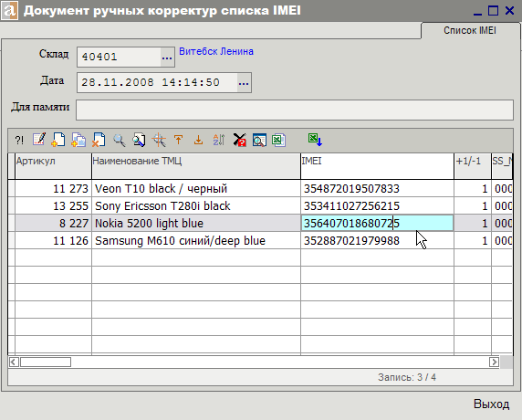Copy the record using the duplicate-pages icon
This screenshot has width=522, height=420.
pyautogui.click(x=78, y=140)
